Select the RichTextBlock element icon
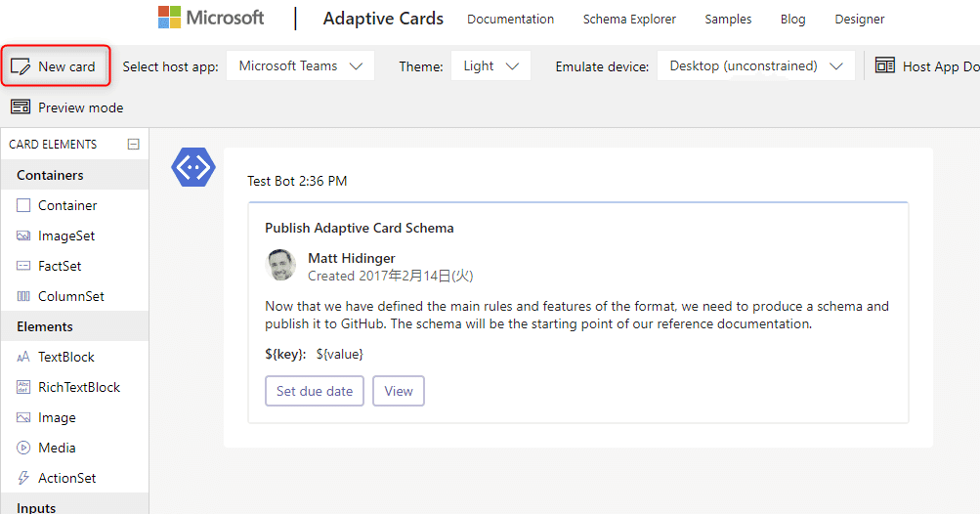The width and height of the screenshot is (980, 514). (23, 387)
